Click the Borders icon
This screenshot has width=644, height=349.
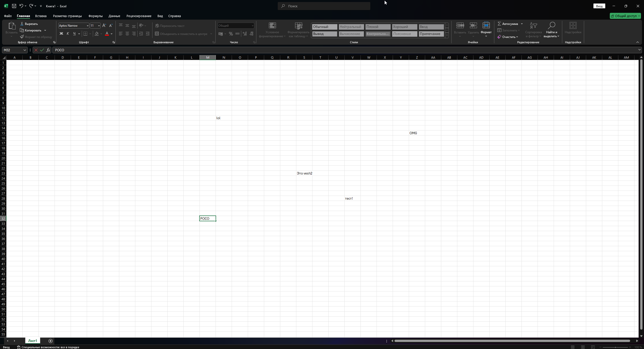86,34
